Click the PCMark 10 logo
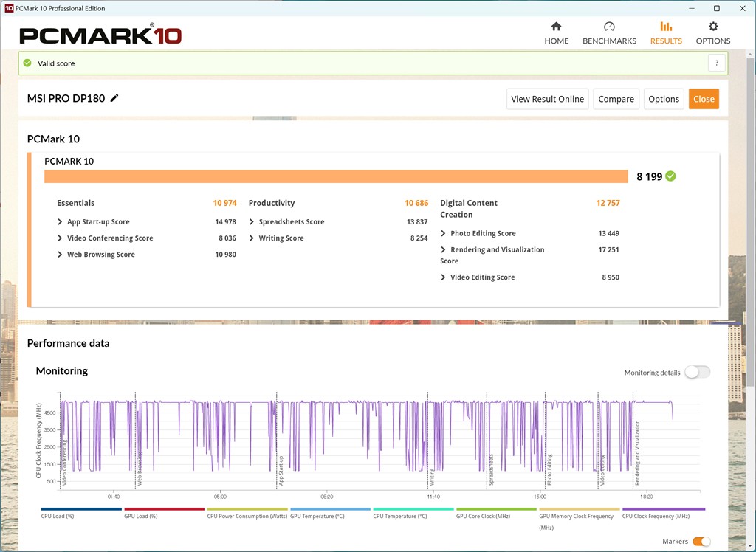 click(100, 35)
